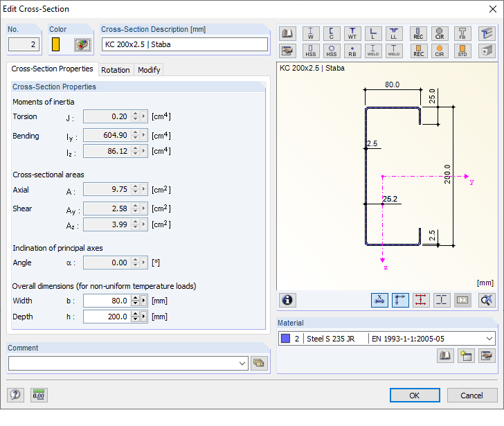The height and width of the screenshot is (426, 504).
Task: Open the cross-section library book icon
Action: coord(287,33)
